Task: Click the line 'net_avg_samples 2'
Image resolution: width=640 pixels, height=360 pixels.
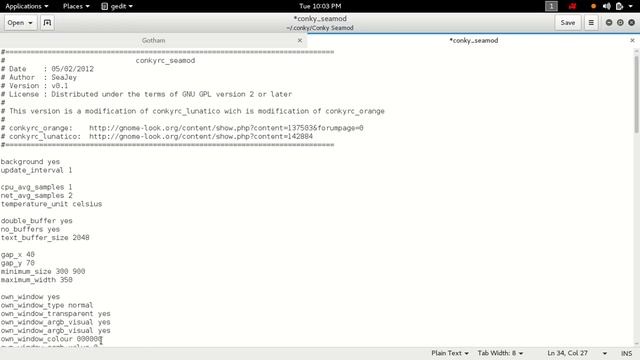Action: tap(36, 196)
